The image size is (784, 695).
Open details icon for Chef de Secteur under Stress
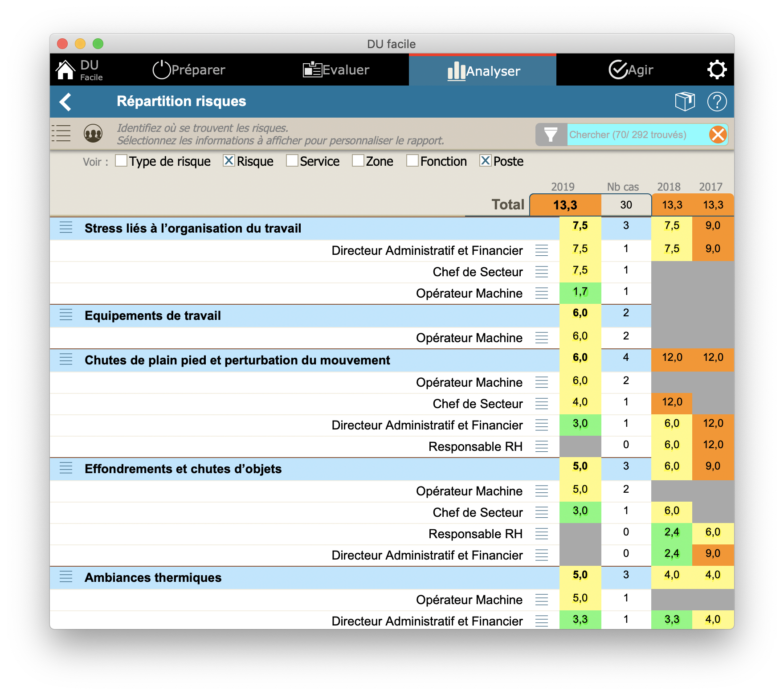click(542, 272)
